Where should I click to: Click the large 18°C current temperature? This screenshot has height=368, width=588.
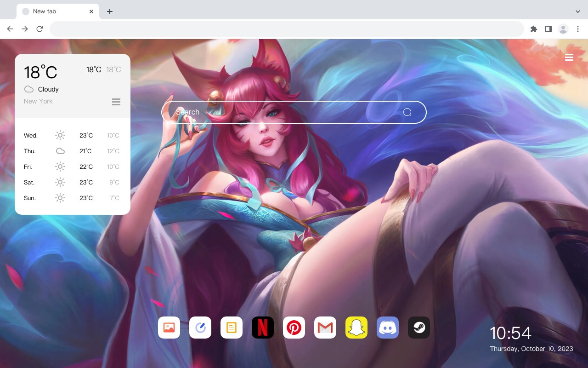click(x=40, y=72)
